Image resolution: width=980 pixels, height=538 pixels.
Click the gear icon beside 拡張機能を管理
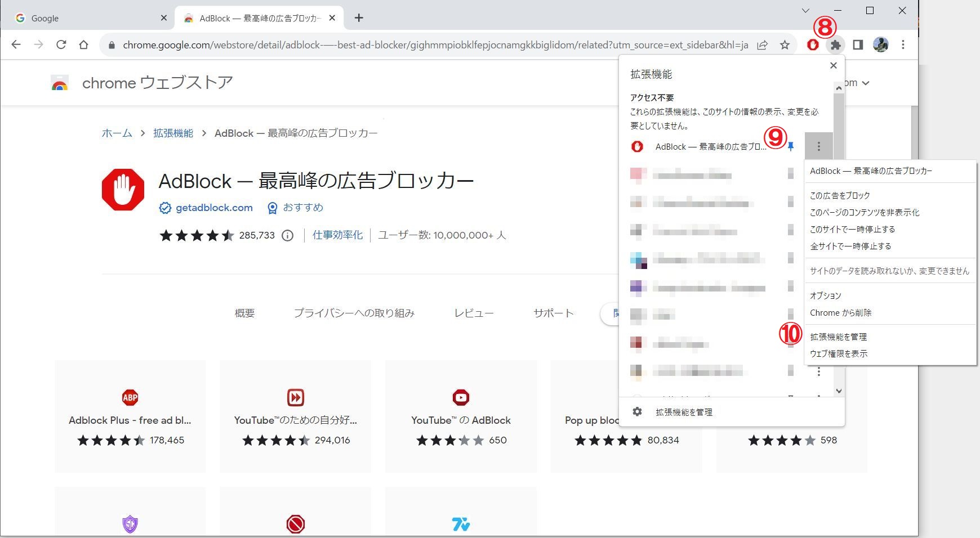click(x=637, y=412)
